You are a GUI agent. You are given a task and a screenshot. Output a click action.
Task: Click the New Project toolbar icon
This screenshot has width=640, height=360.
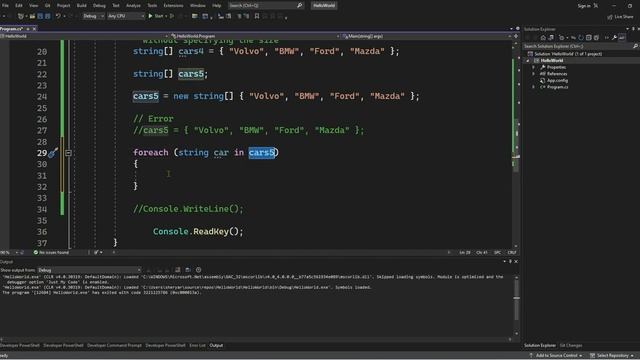(20, 16)
